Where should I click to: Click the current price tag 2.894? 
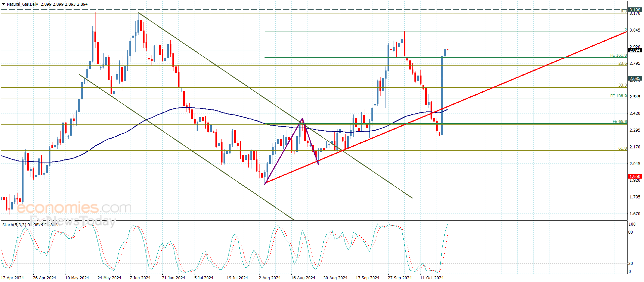[635, 50]
